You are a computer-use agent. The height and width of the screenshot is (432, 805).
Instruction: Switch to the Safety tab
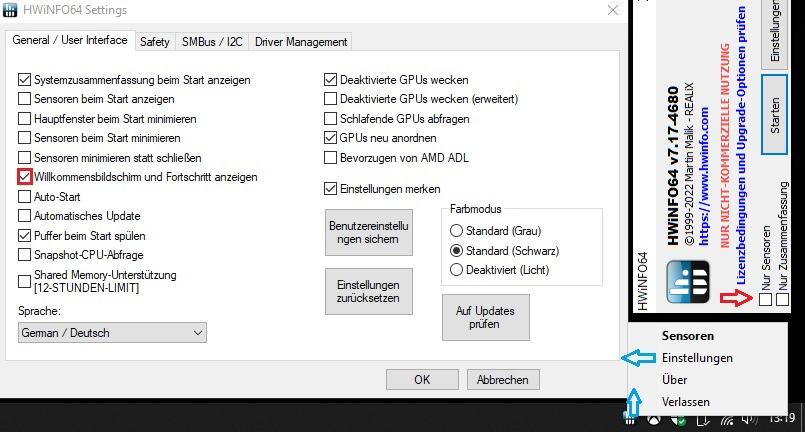coord(155,42)
